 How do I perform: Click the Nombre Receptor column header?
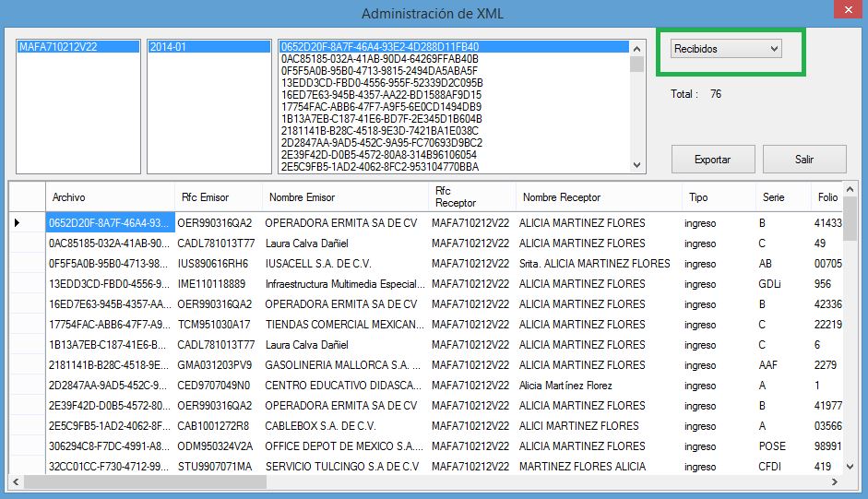click(x=599, y=197)
